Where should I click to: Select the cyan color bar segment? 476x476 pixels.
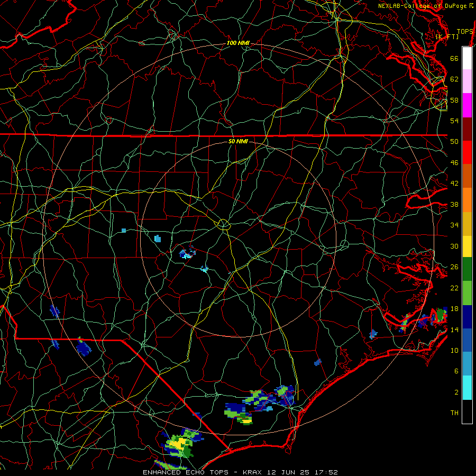pyautogui.click(x=467, y=388)
